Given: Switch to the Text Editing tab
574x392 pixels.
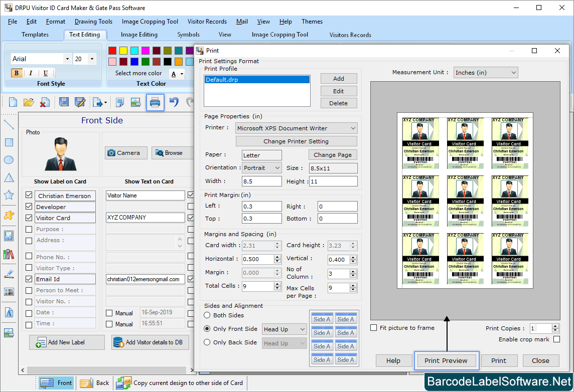Looking at the screenshot, I should pos(85,35).
